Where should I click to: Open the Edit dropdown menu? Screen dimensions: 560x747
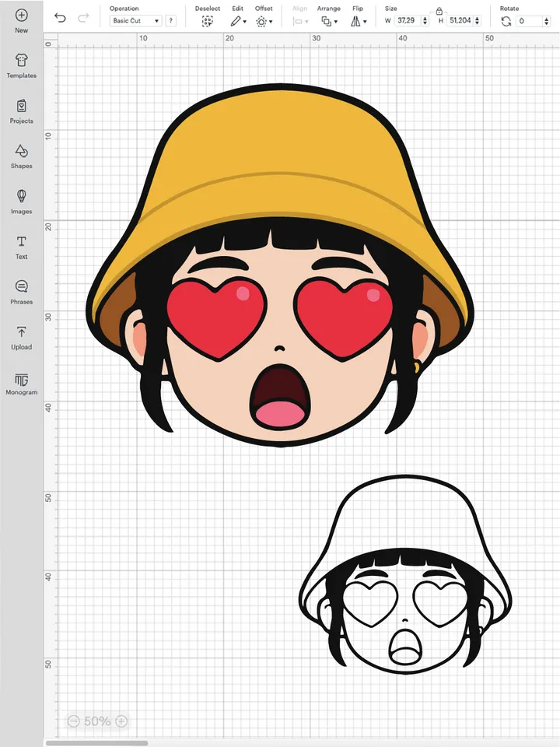tap(238, 21)
